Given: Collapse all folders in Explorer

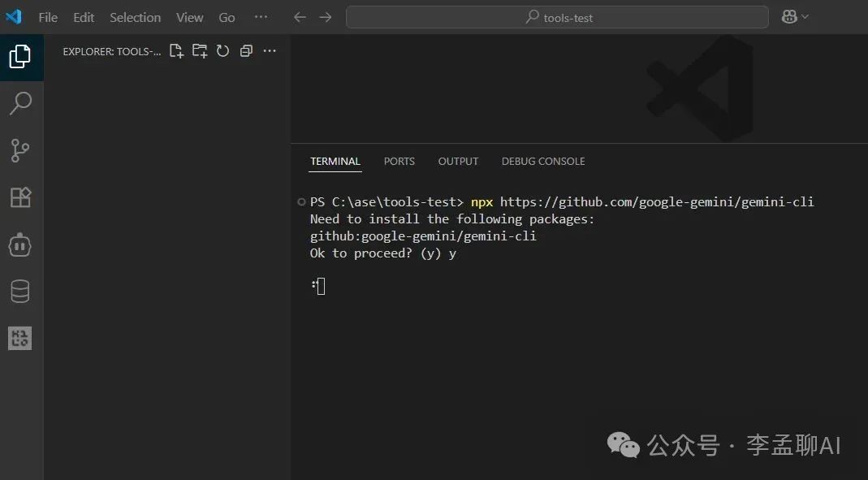Looking at the screenshot, I should coord(246,51).
